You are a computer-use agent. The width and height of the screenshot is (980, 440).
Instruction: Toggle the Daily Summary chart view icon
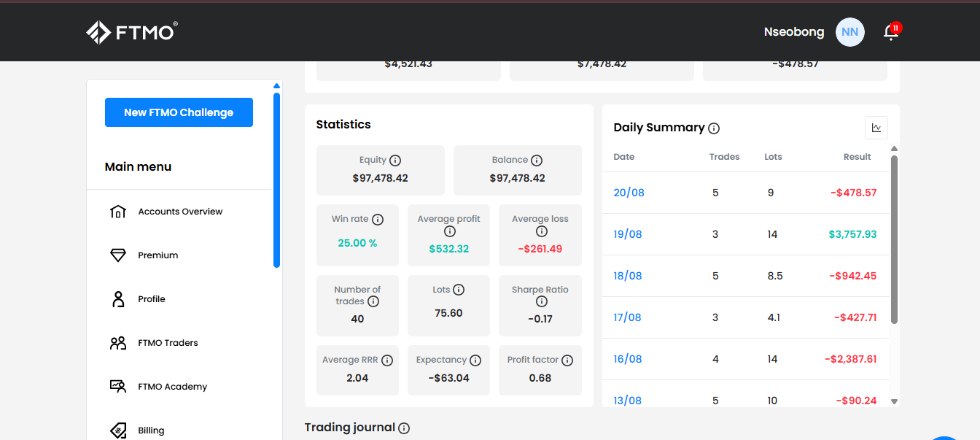pos(876,128)
